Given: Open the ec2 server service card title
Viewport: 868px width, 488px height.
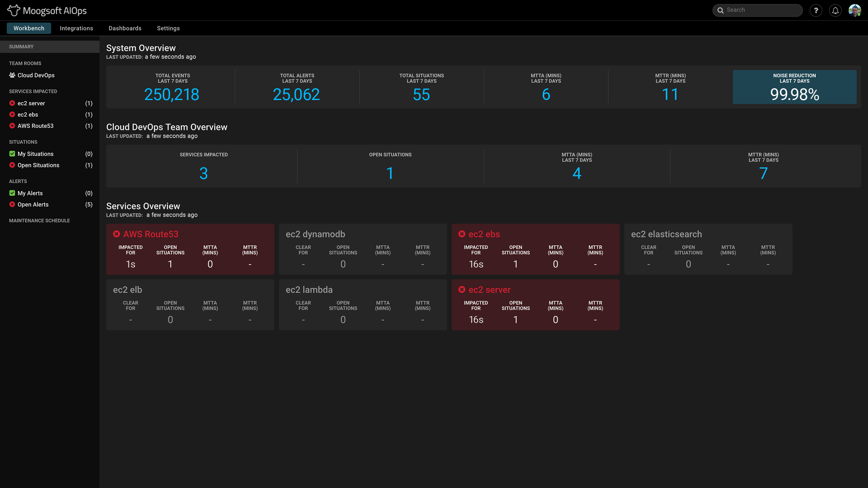Looking at the screenshot, I should [489, 289].
